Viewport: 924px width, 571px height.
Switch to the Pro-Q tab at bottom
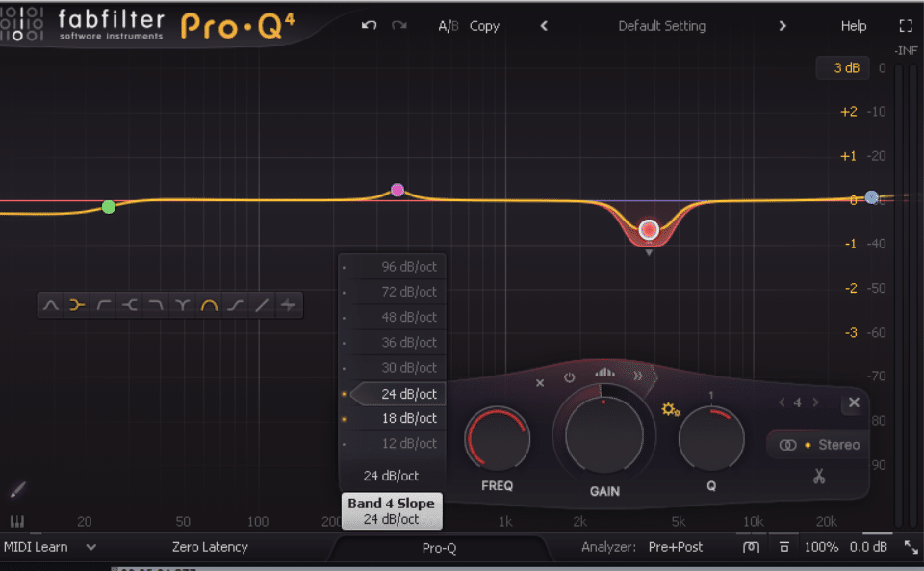(441, 547)
